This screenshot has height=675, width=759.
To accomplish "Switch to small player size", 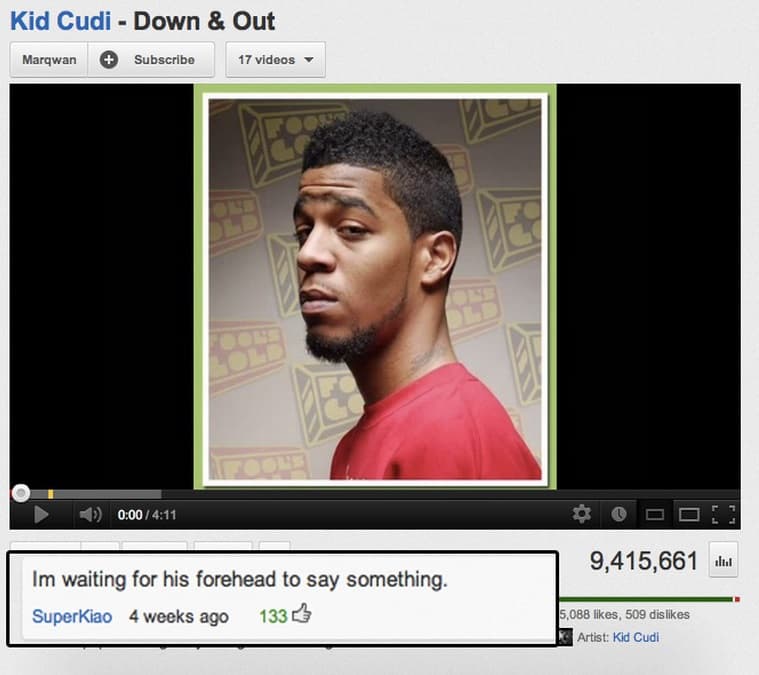I will click(x=654, y=514).
